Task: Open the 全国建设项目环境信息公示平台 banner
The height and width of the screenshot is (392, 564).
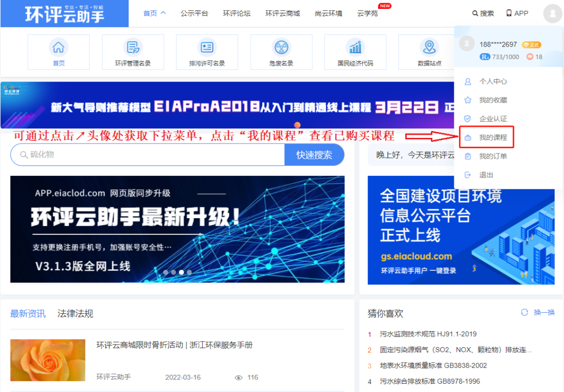Action: [x=461, y=230]
